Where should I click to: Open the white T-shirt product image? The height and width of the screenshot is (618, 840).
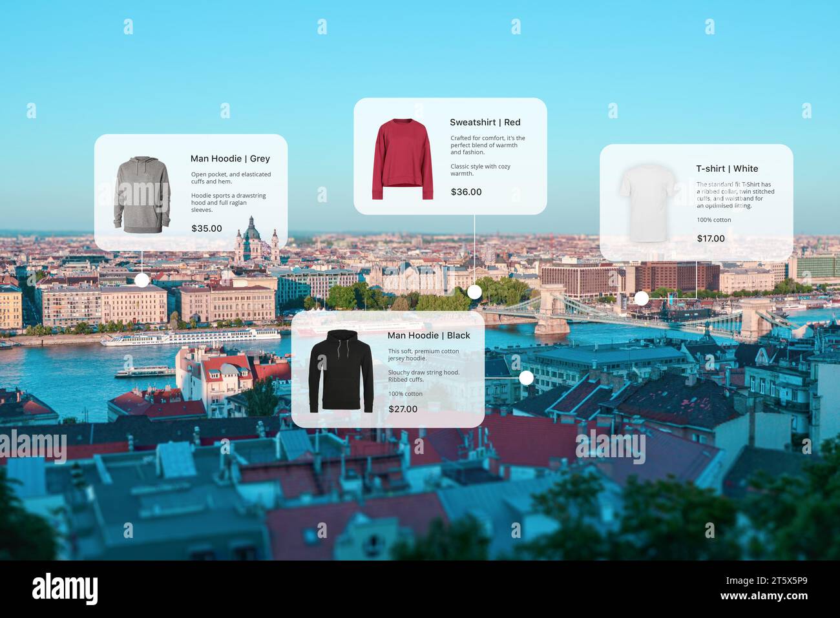[648, 203]
